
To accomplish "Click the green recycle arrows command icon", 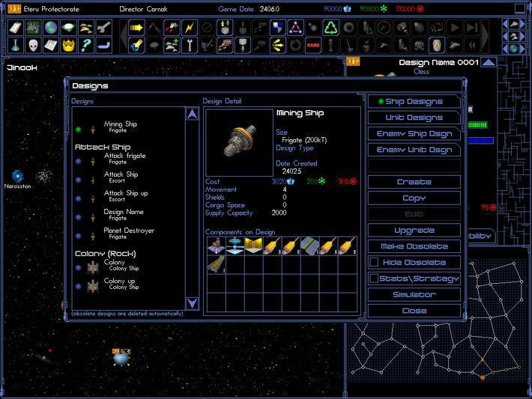I will click(x=330, y=28).
